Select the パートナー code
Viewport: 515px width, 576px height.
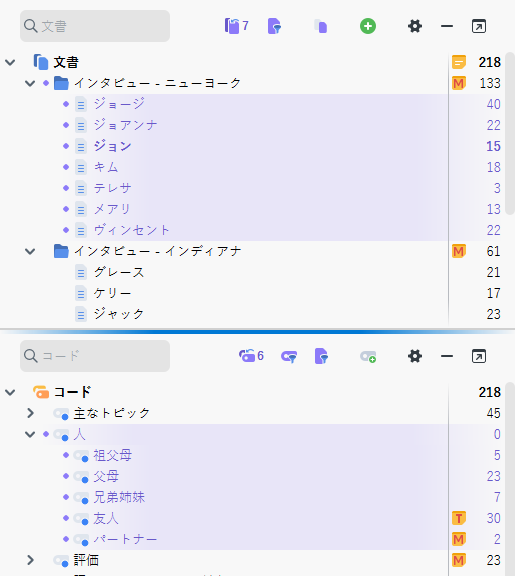pyautogui.click(x=125, y=539)
